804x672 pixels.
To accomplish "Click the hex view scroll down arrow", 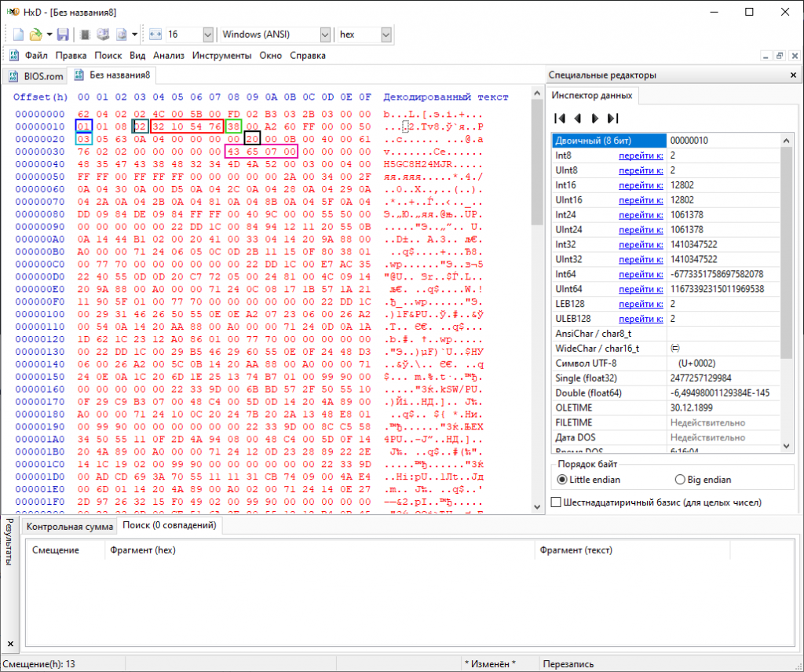I will click(537, 506).
